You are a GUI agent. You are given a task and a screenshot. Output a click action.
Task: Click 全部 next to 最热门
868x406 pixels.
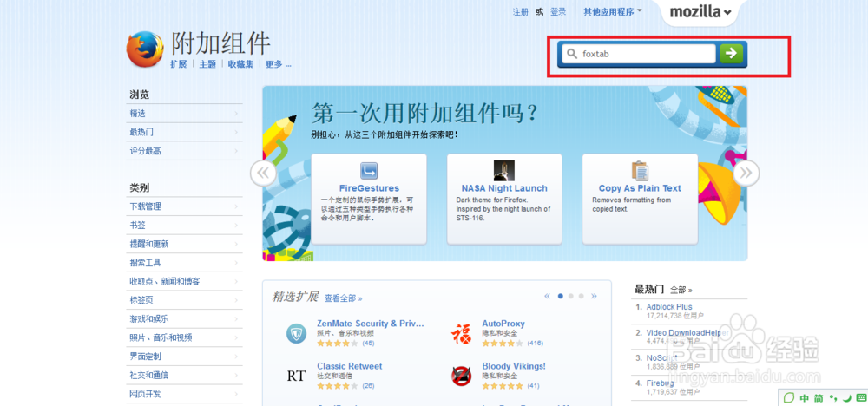[x=681, y=290]
